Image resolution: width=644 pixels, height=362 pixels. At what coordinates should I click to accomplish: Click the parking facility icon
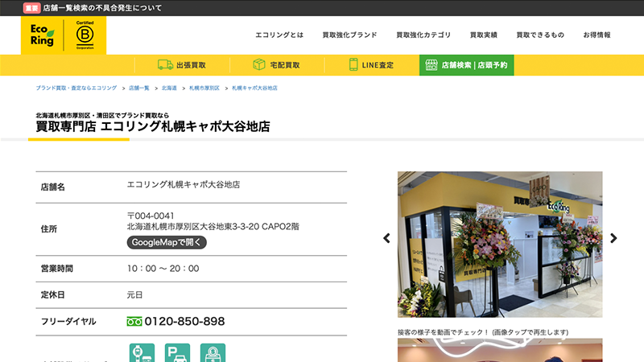coord(177,352)
